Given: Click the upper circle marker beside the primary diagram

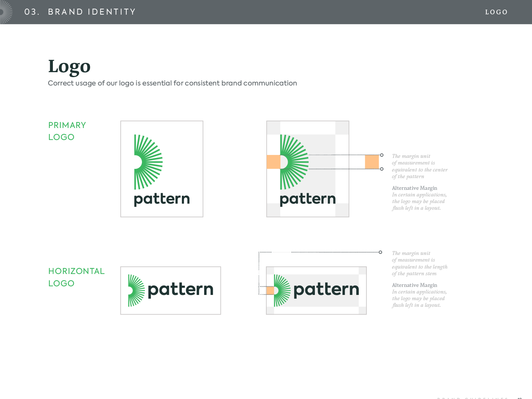Looking at the screenshot, I should coord(382,155).
